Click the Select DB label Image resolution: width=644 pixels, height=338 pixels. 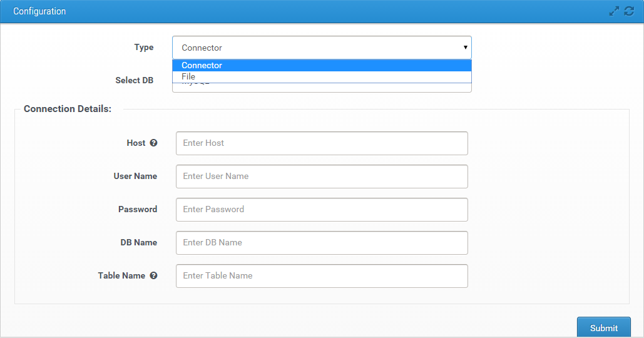(x=134, y=80)
